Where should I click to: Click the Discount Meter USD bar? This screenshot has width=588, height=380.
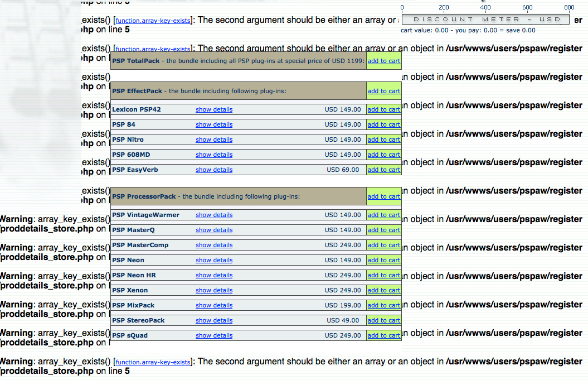[485, 19]
